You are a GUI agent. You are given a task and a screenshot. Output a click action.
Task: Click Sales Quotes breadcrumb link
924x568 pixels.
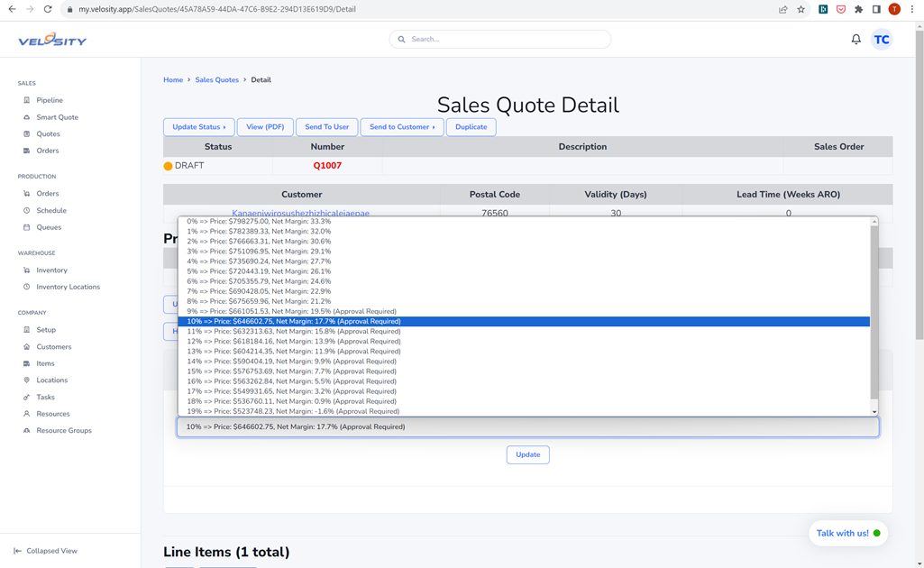(x=217, y=80)
